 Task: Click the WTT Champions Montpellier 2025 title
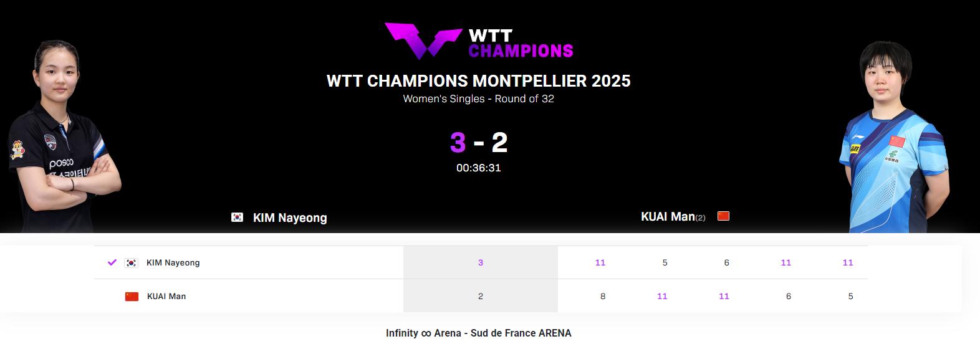click(478, 81)
